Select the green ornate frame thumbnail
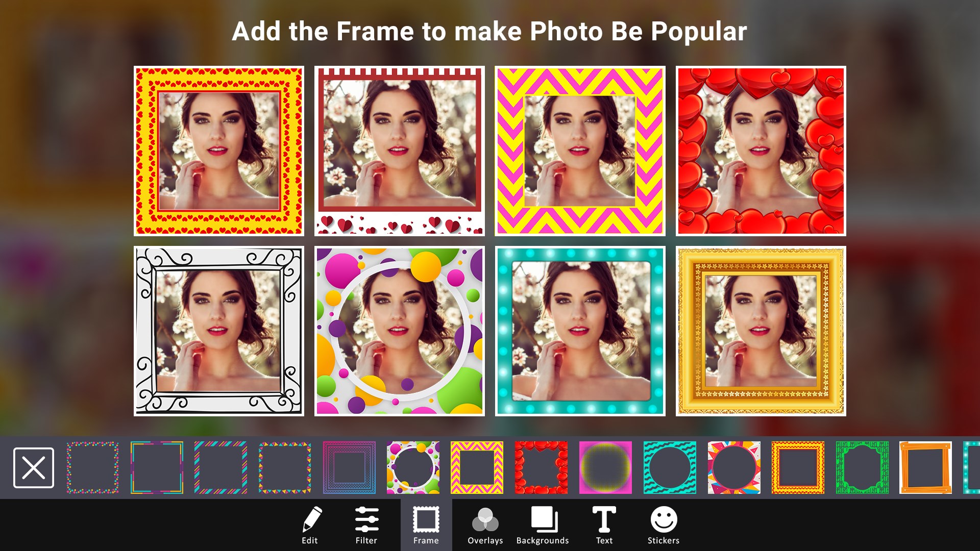The image size is (980, 551). click(862, 468)
